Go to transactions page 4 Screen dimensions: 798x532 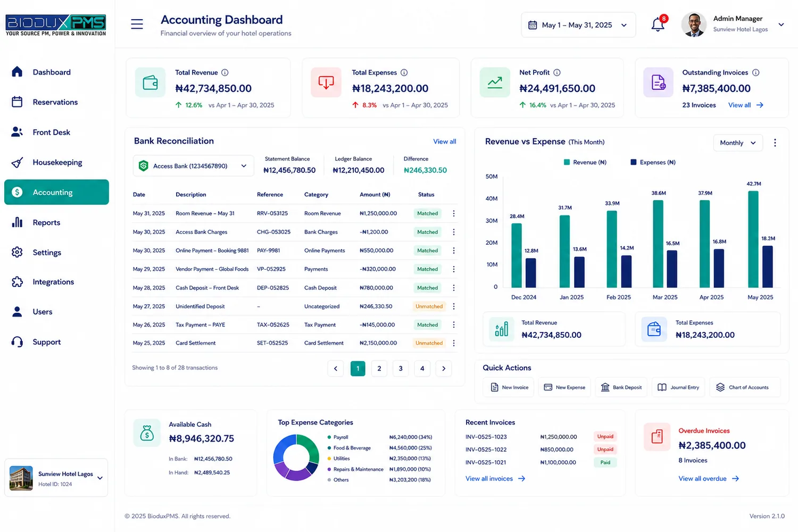pos(422,368)
